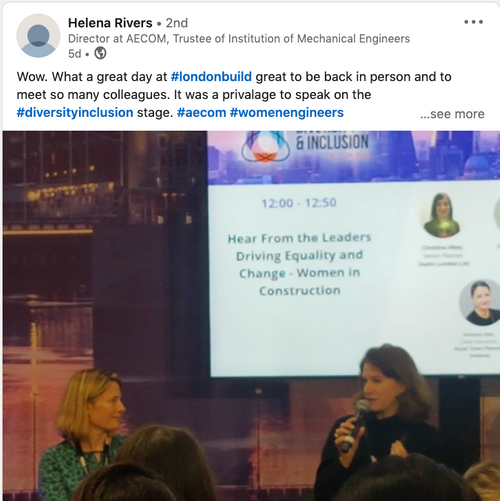
Task: Open the shared conference photo
Action: click(251, 316)
